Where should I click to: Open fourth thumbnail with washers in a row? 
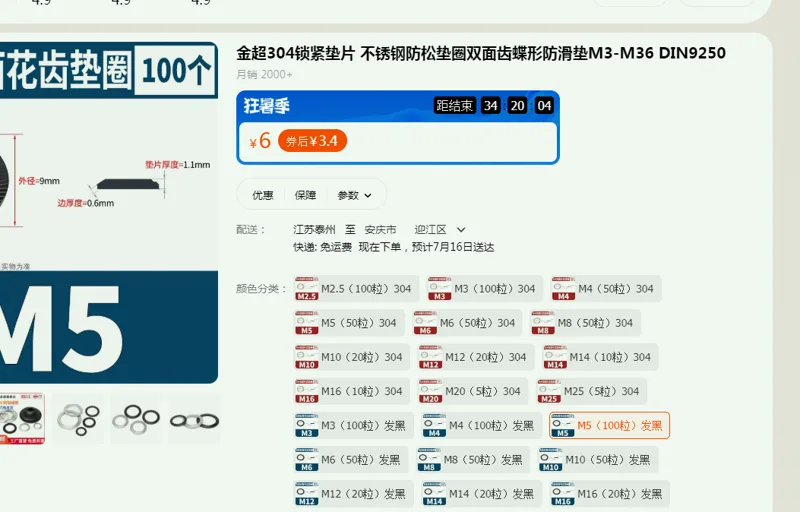tap(194, 419)
